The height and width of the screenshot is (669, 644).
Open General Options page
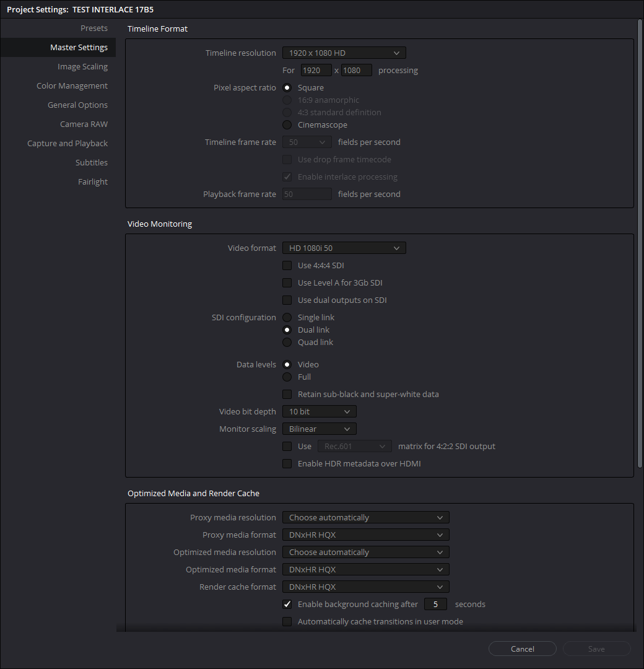(77, 105)
